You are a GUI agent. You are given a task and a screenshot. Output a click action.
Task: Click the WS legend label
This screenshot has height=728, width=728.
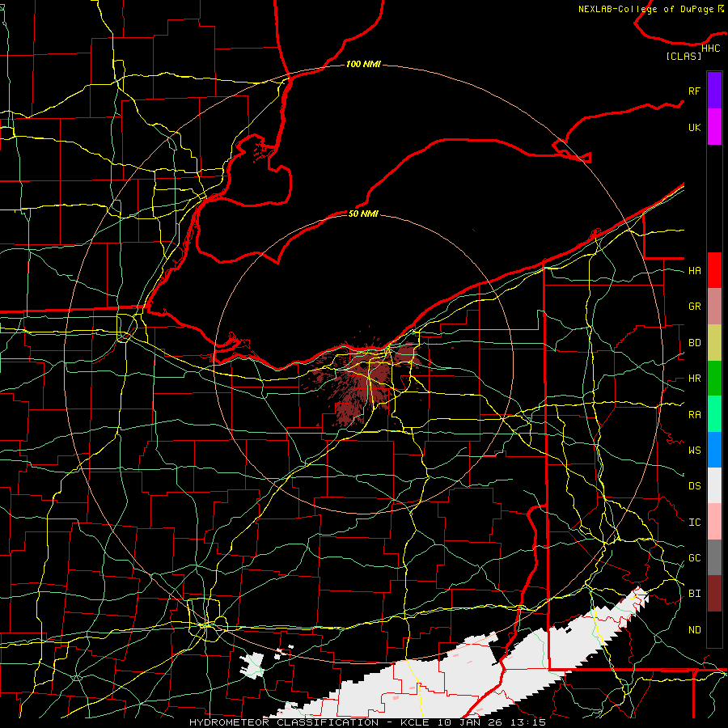695,451
